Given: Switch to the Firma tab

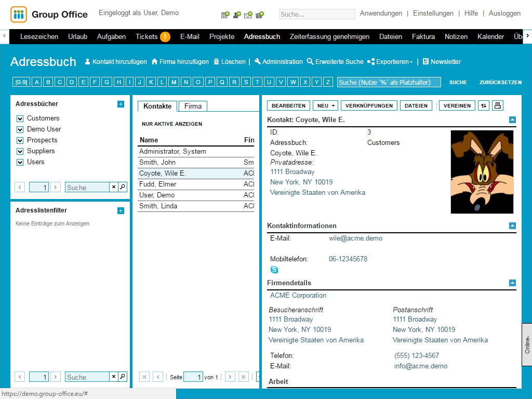Looking at the screenshot, I should coord(193,106).
